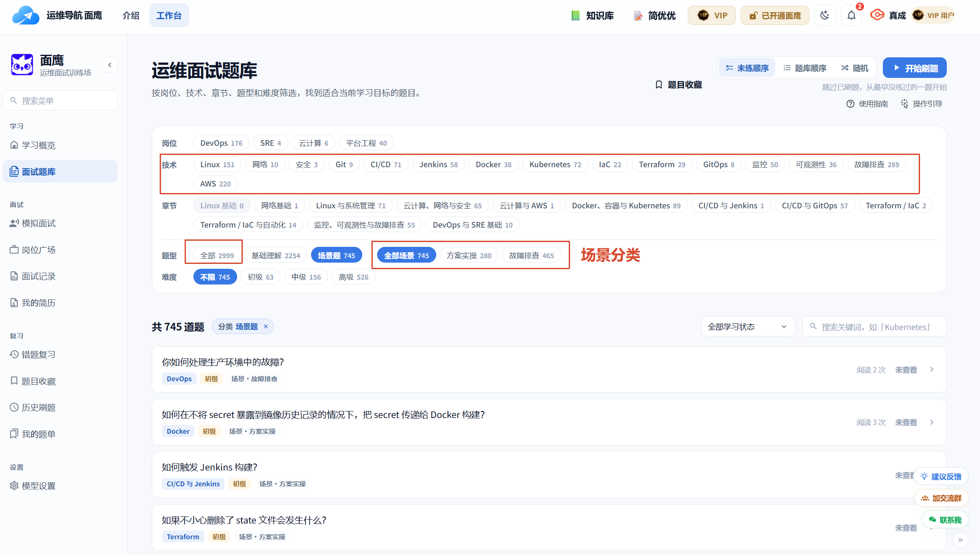The width and height of the screenshot is (980, 555).
Task: Click the gold VIP button
Action: click(x=711, y=15)
